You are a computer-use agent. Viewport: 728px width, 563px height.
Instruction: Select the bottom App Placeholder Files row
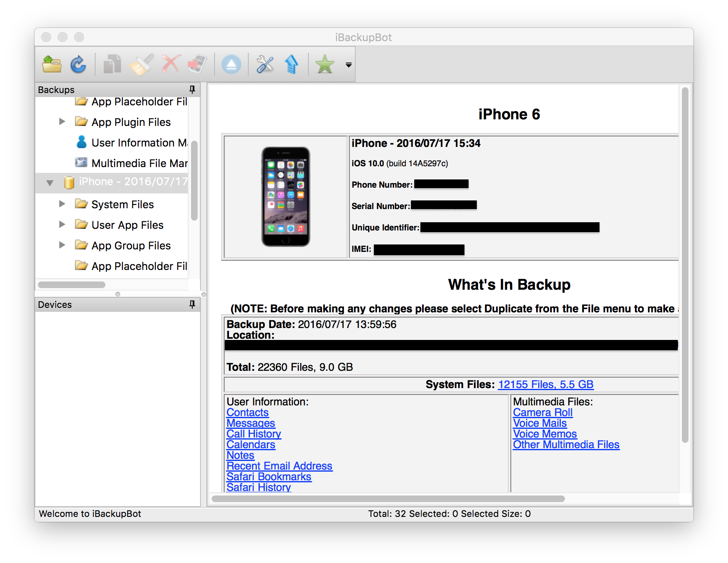pos(112,266)
